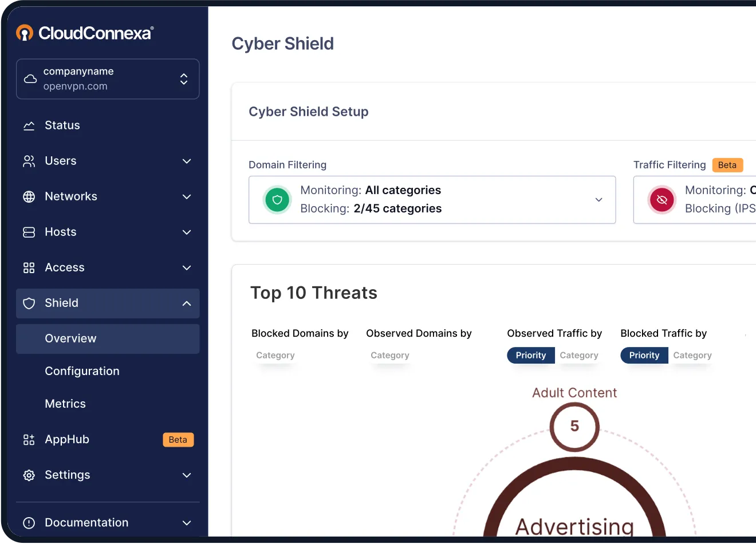This screenshot has width=756, height=544.
Task: Click the Access grid icon
Action: coord(29,267)
